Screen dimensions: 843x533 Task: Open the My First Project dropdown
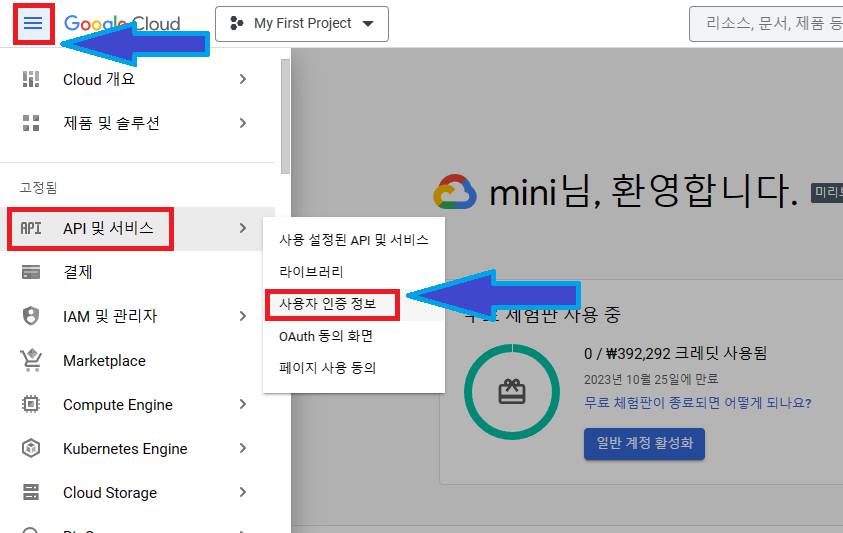[x=301, y=24]
